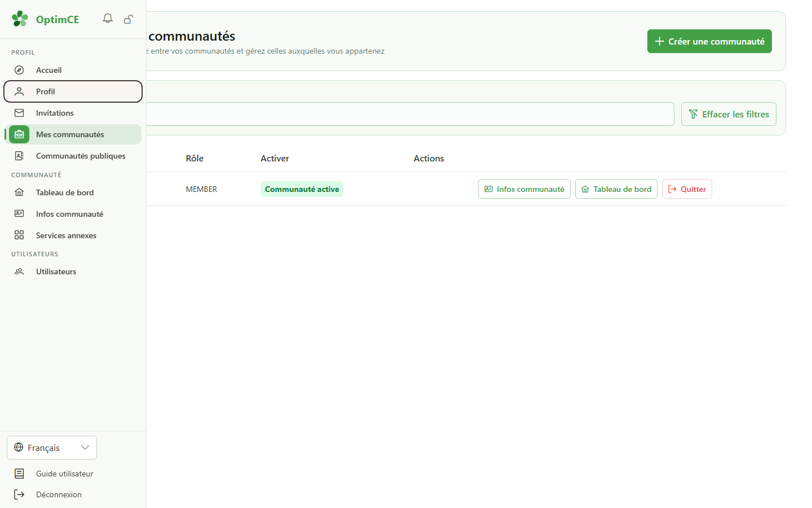
Task: Click Créer une communauté button
Action: point(709,41)
